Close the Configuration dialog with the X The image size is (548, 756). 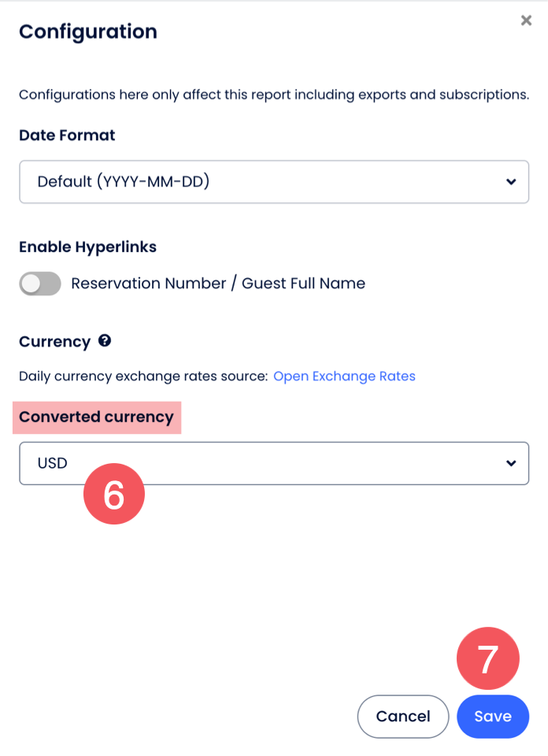pos(526,20)
